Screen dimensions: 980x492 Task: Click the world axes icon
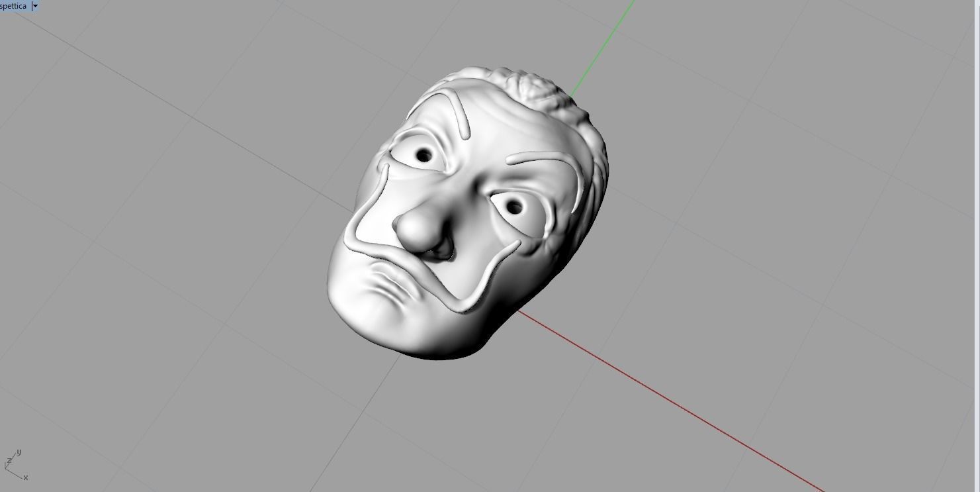(17, 466)
